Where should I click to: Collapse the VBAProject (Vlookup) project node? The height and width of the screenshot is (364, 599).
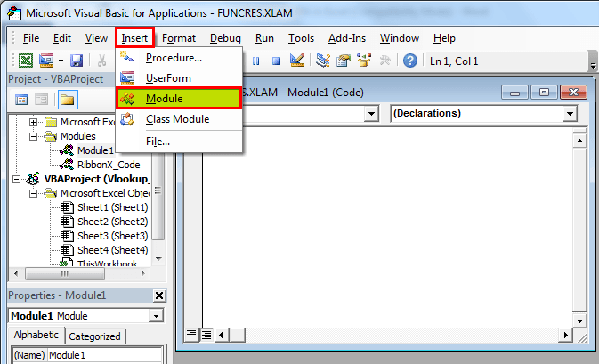tap(16, 179)
